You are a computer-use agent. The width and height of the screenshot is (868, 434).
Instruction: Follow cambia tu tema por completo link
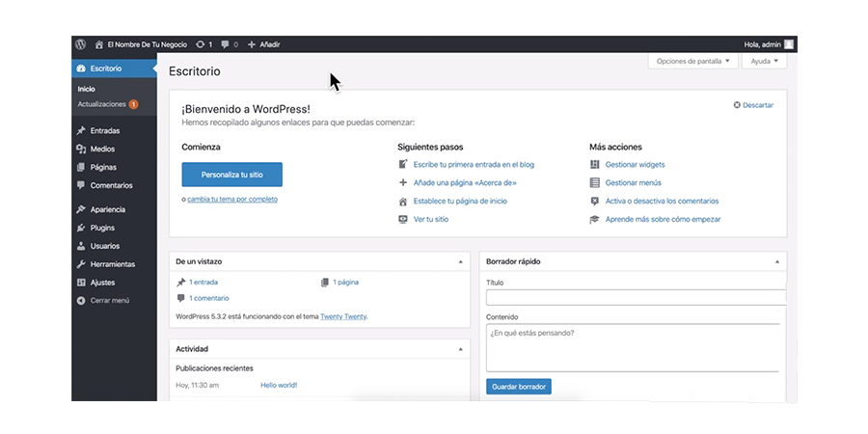pos(232,200)
